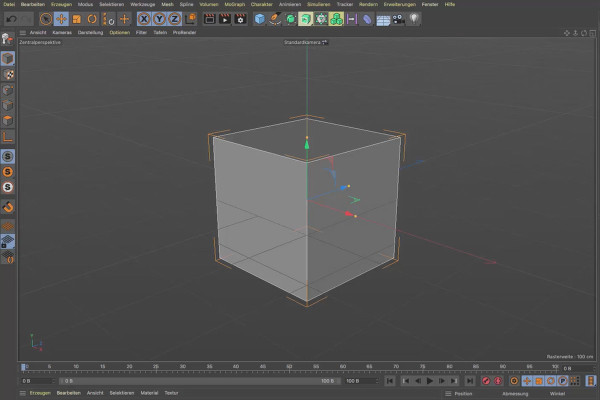This screenshot has height=400, width=600.
Task: Enable snapping magnet icon
Action: [x=8, y=207]
